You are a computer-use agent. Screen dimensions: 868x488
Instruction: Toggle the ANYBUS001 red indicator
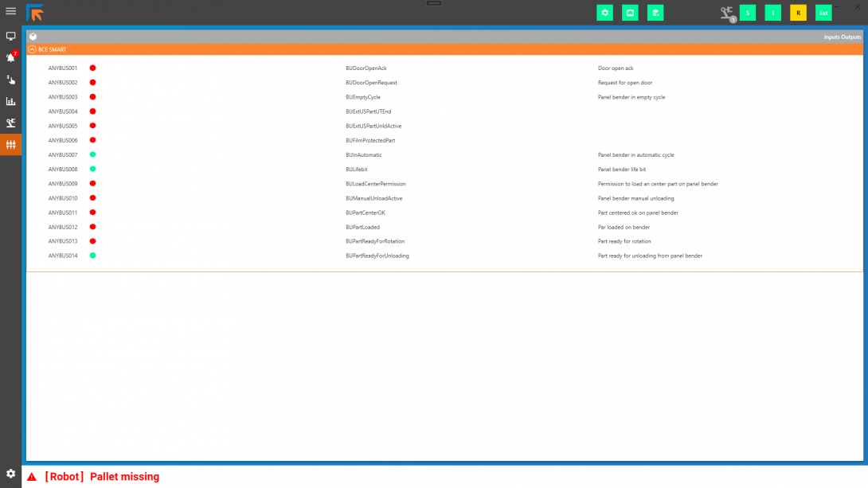pyautogui.click(x=92, y=68)
